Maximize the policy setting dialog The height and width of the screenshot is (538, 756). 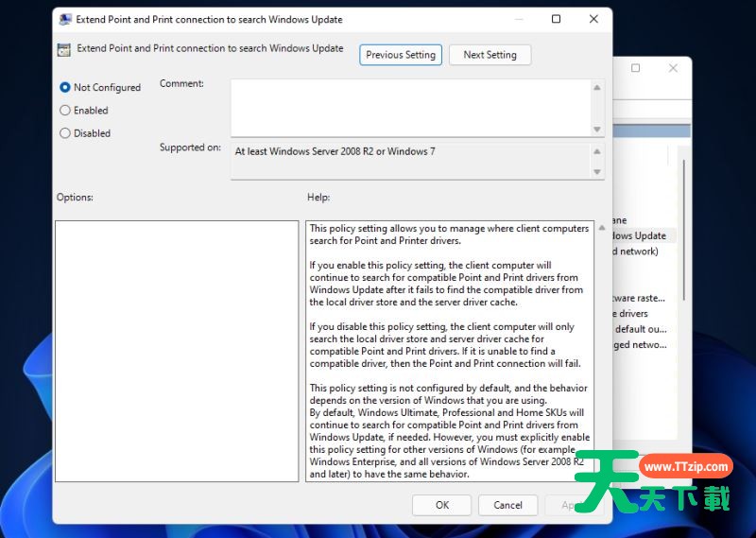[556, 19]
